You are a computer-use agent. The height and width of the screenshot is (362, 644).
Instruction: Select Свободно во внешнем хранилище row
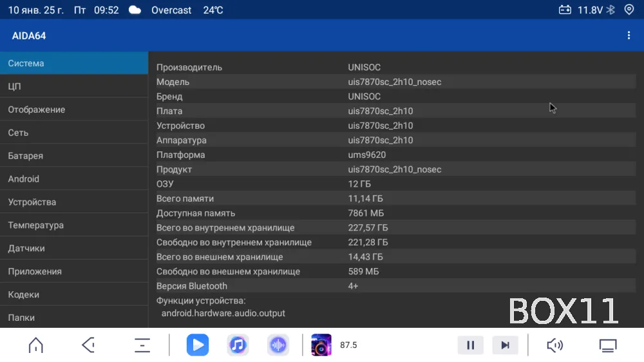click(396, 272)
